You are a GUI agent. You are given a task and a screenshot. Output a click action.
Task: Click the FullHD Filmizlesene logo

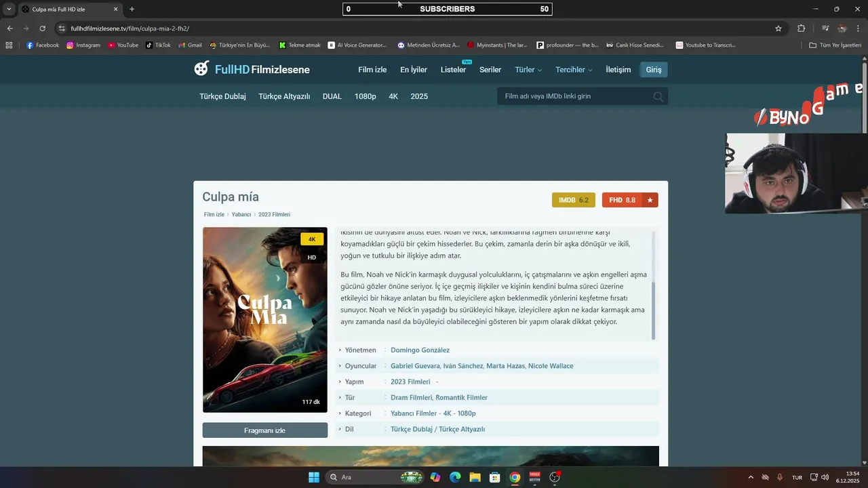click(x=252, y=69)
